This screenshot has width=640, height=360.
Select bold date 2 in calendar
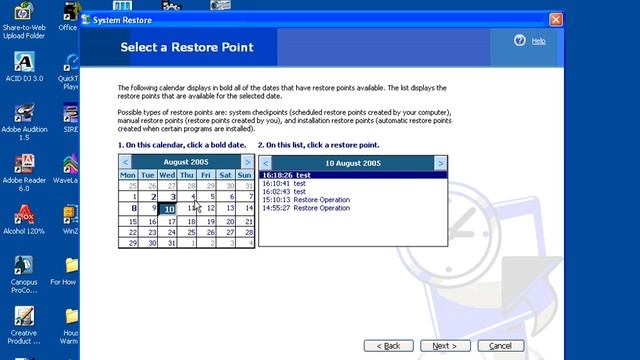(x=148, y=197)
